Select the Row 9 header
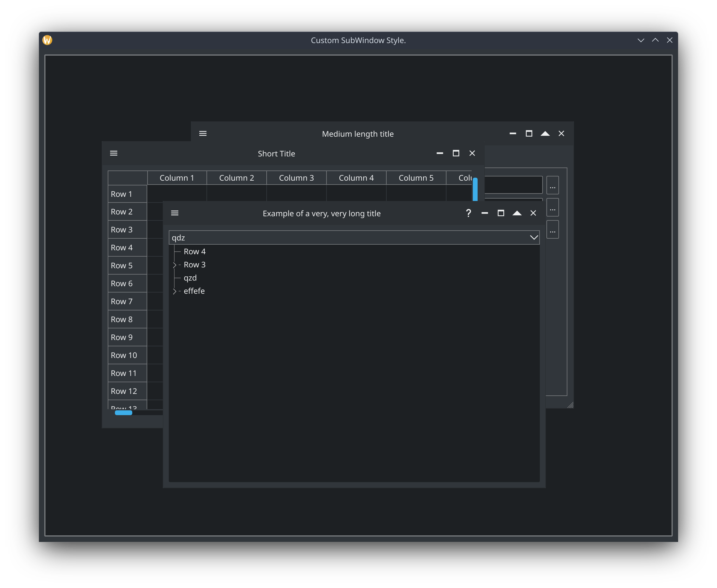717x588 pixels. 127,337
